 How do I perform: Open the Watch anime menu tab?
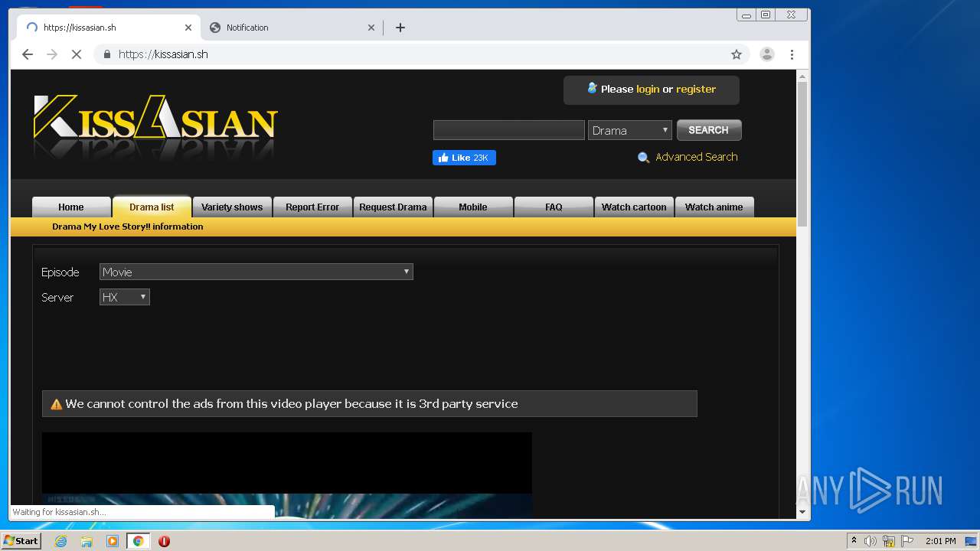pos(714,207)
